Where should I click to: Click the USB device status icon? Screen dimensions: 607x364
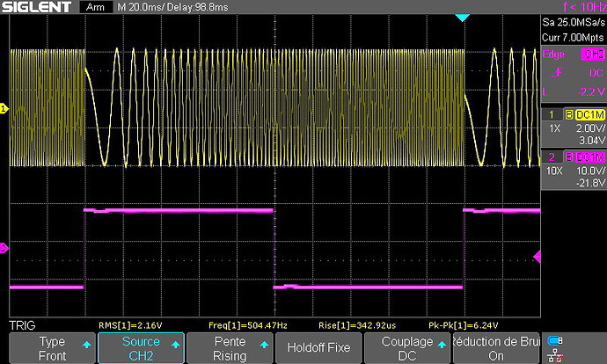[554, 340]
